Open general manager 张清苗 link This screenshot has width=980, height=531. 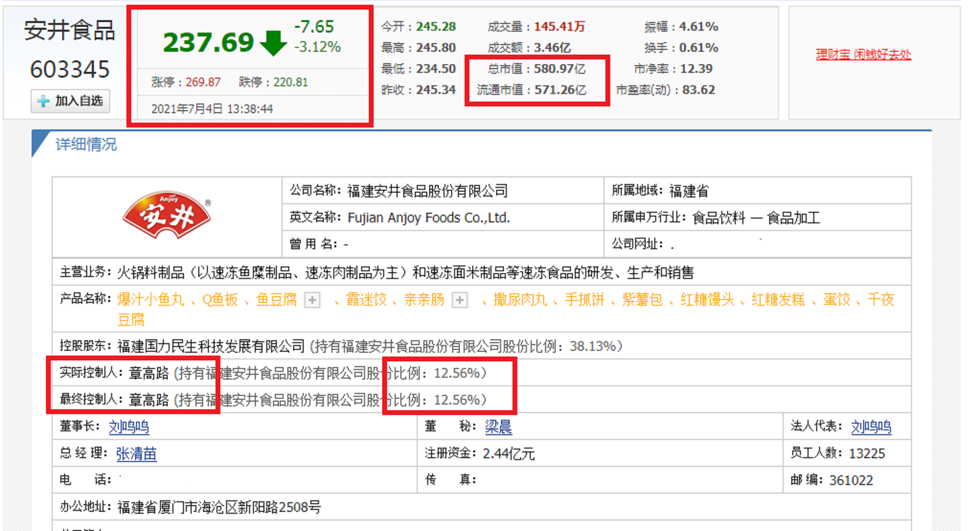click(137, 453)
